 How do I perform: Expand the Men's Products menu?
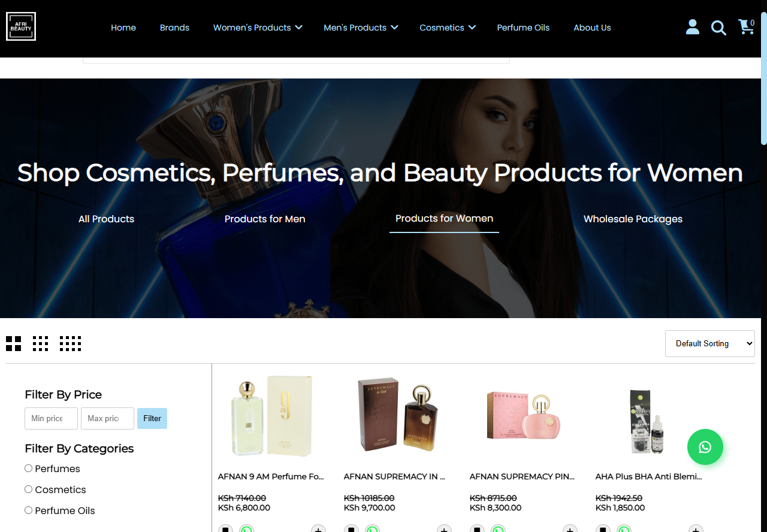(361, 28)
